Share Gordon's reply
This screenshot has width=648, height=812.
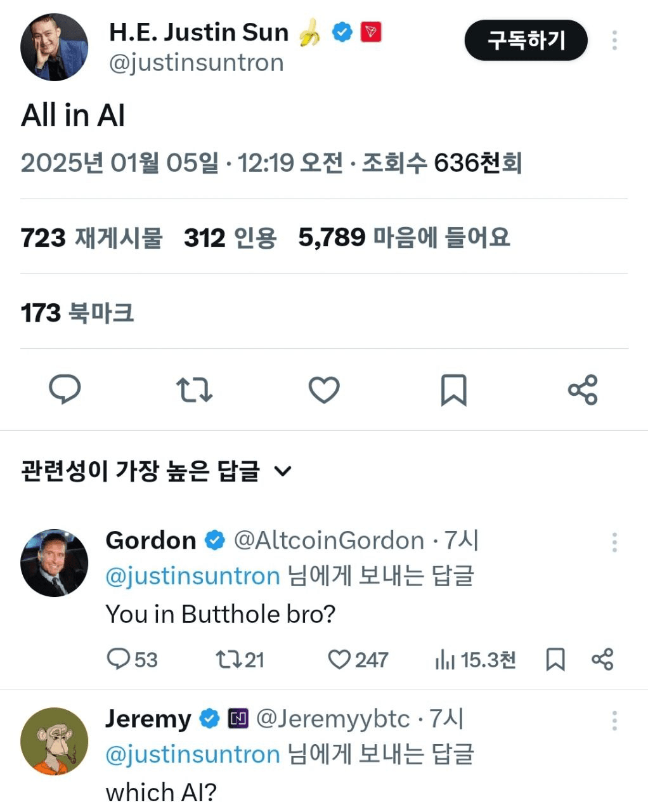[602, 660]
